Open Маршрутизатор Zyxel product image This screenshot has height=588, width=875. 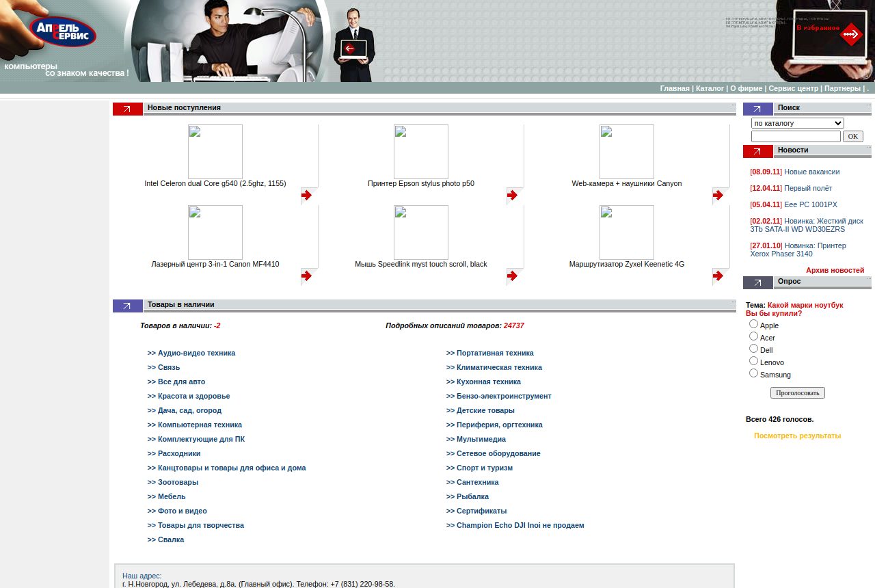pyautogui.click(x=627, y=232)
